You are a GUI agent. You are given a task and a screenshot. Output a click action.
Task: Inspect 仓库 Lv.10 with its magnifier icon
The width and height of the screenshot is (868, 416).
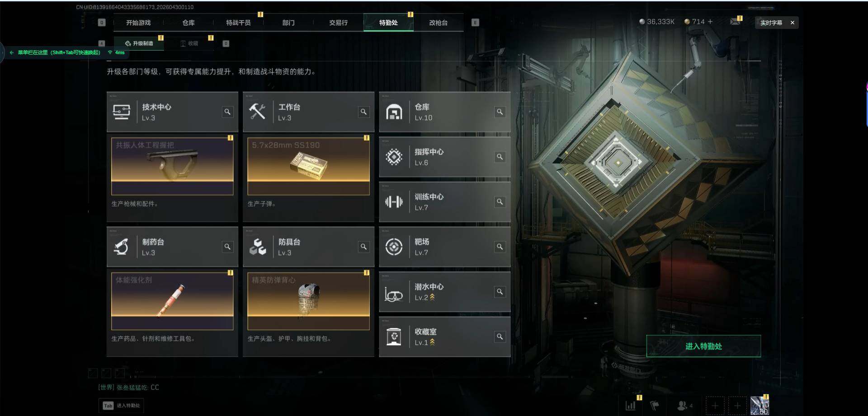(500, 112)
